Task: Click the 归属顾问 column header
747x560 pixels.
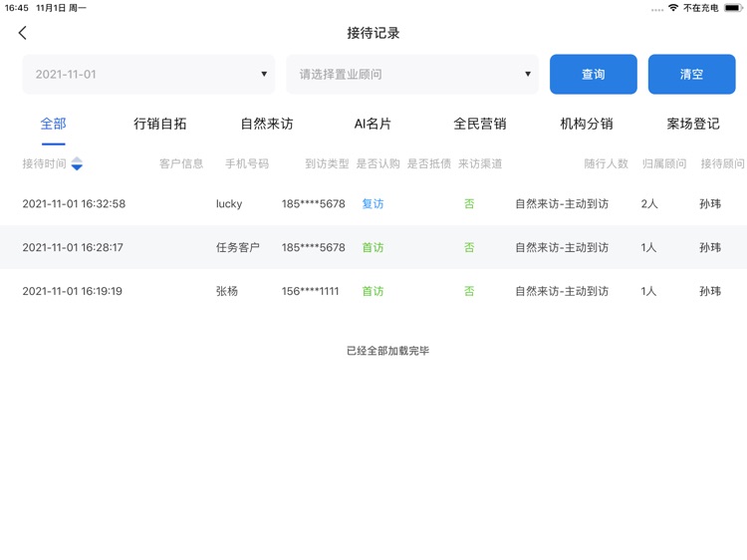Action: coord(664,164)
